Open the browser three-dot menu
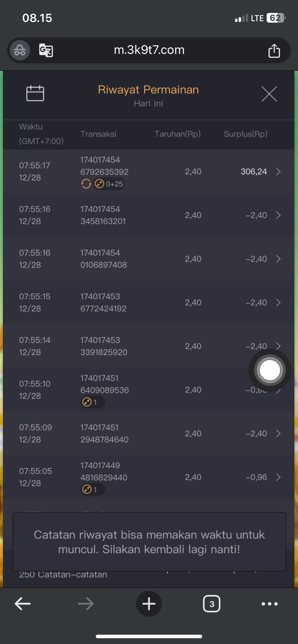 point(270,604)
